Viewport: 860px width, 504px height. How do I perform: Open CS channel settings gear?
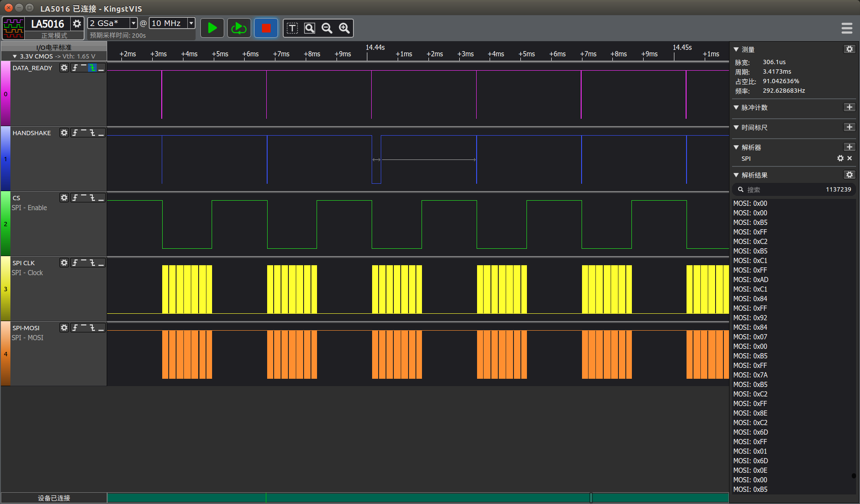point(64,198)
